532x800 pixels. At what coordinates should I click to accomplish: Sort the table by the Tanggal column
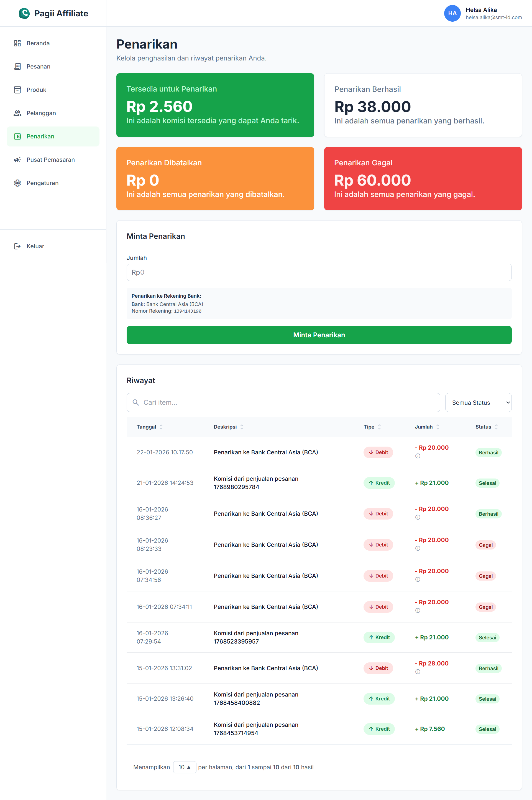coord(162,427)
